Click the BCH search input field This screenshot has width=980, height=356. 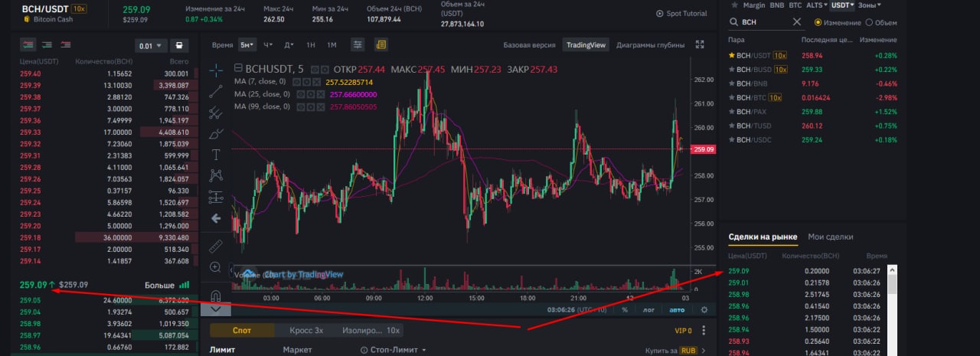click(x=766, y=22)
